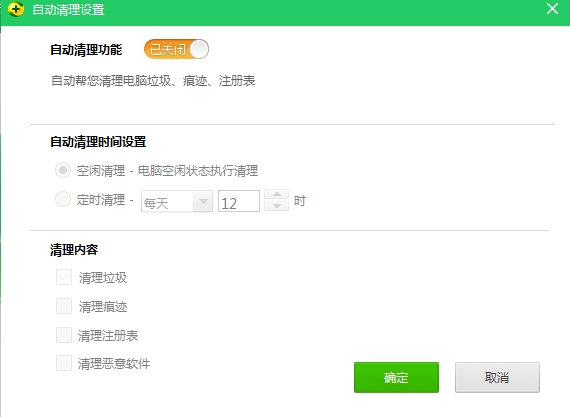Viewport: 570px width, 417px height.
Task: Click the 自动清理功能 label
Action: pyautogui.click(x=86, y=50)
